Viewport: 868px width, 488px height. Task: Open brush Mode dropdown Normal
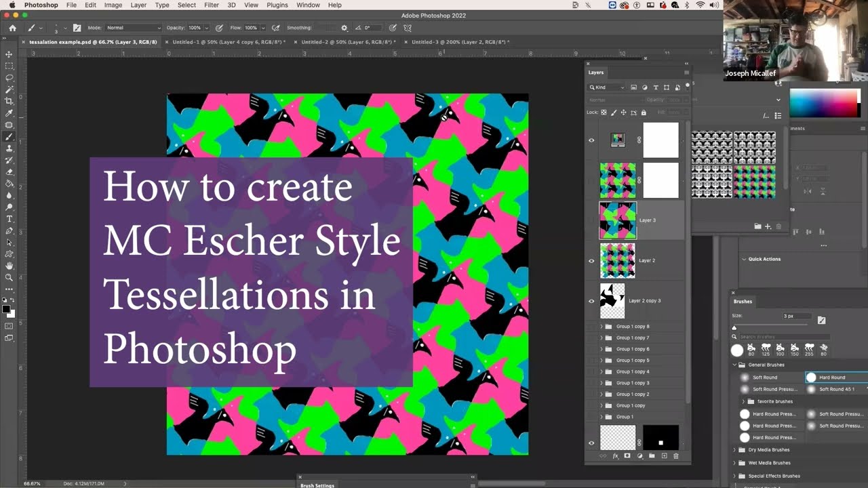tap(134, 28)
